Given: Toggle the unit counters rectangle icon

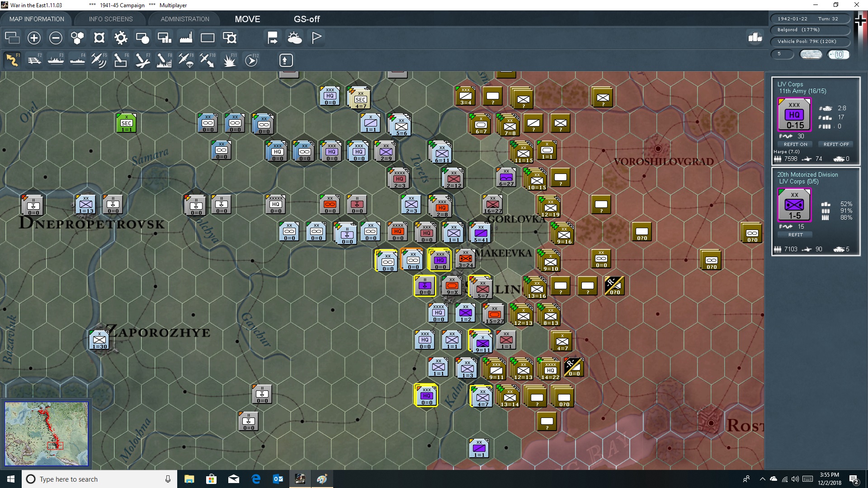Looking at the screenshot, I should pyautogui.click(x=208, y=38).
